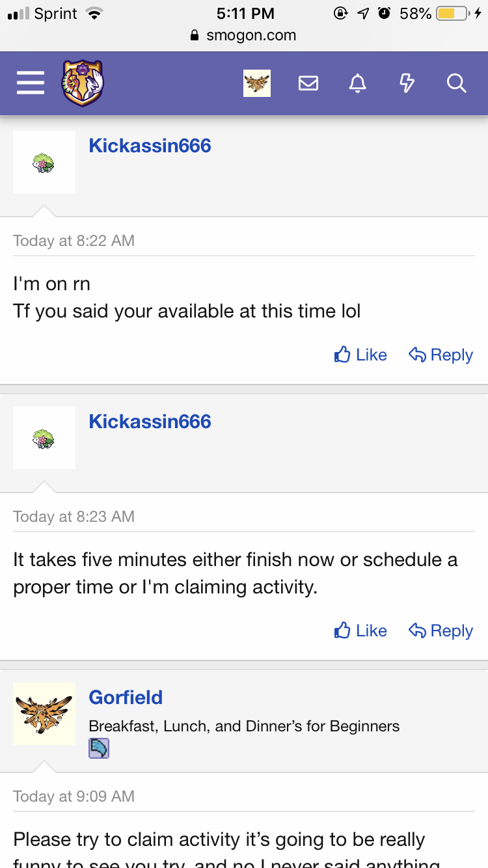Open the hamburger navigation menu
Image resolution: width=488 pixels, height=868 pixels.
31,83
